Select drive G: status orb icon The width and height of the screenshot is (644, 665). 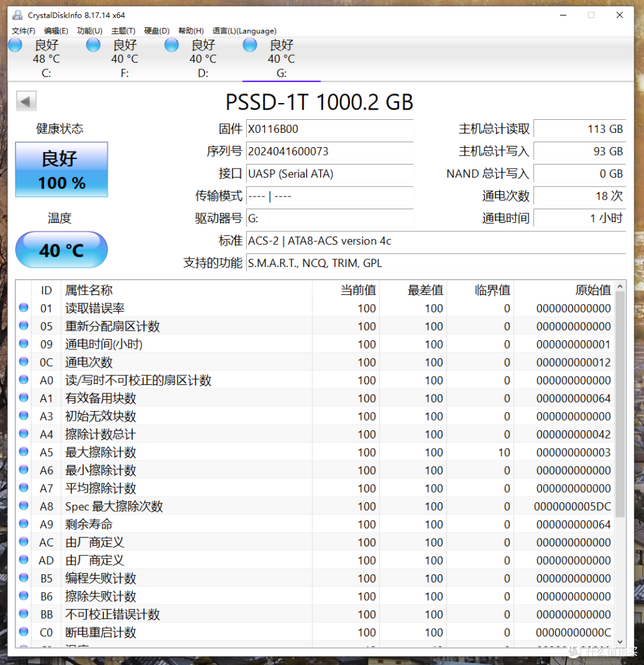point(250,45)
